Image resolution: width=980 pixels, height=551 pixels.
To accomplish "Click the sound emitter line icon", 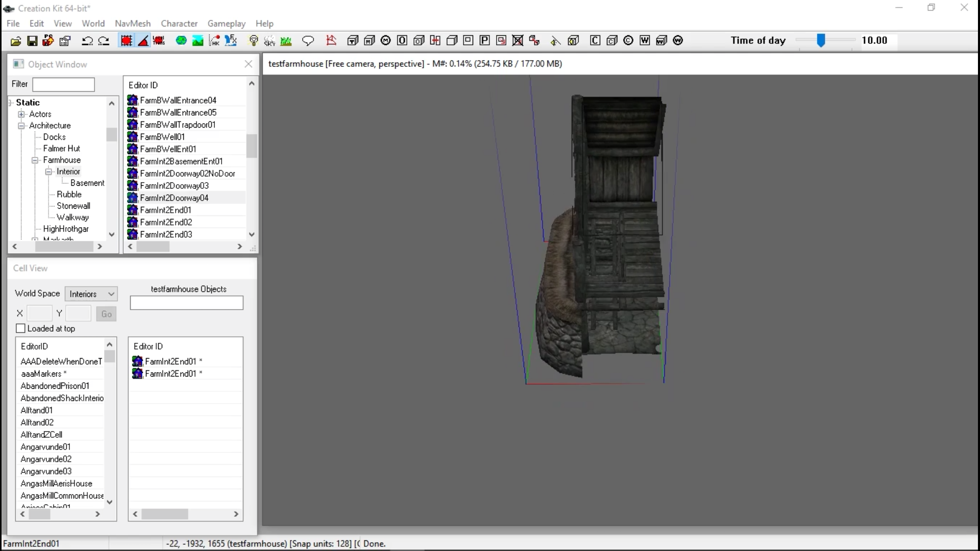I will point(556,41).
